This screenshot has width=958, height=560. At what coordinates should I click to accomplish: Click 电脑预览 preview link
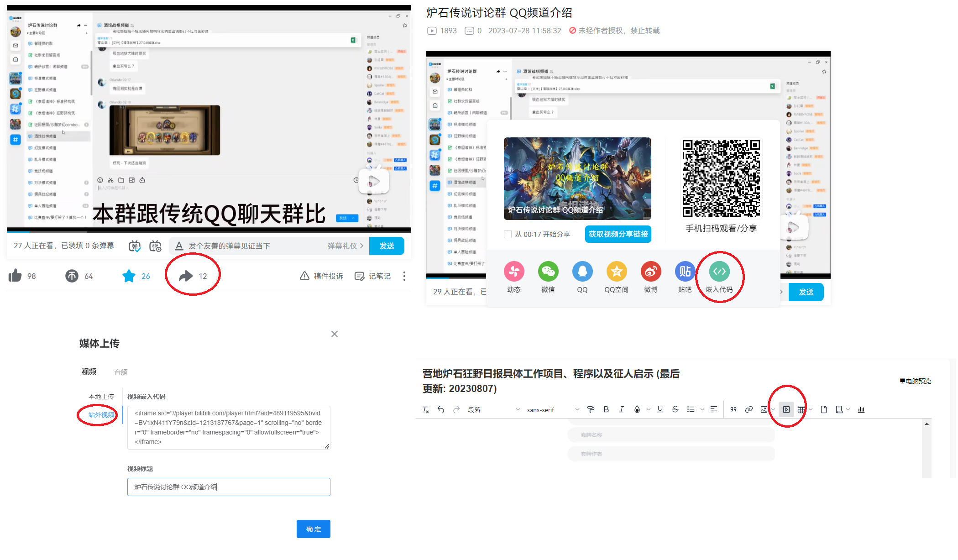(915, 381)
